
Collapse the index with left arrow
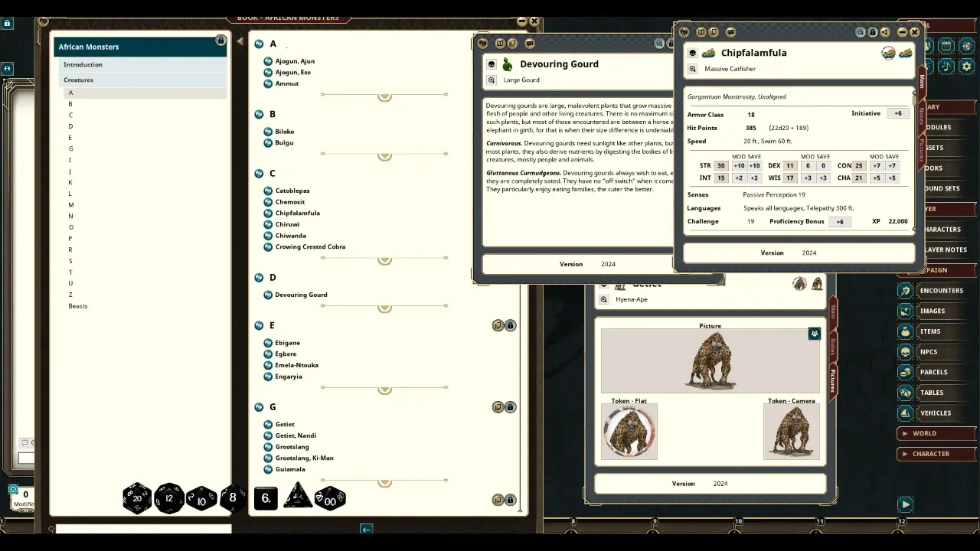[240, 41]
